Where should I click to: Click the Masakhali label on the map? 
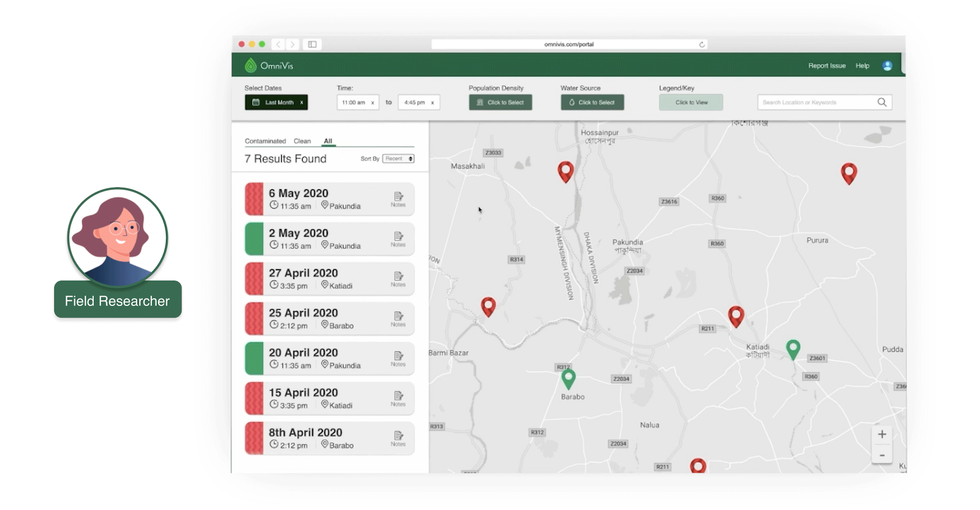(x=468, y=166)
